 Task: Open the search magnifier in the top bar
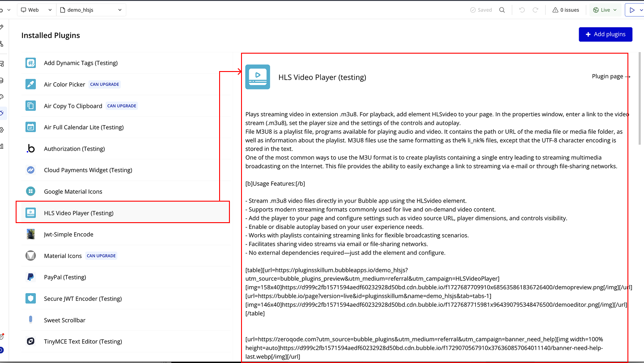[502, 10]
